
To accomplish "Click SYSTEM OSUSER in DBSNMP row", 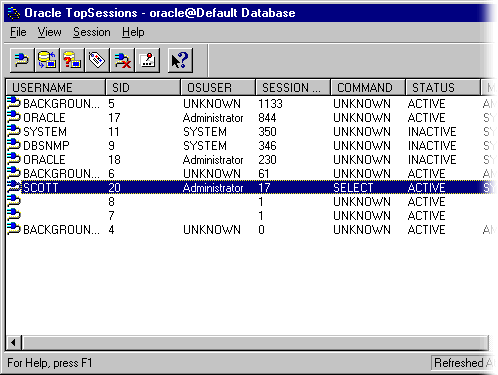I will tap(205, 146).
